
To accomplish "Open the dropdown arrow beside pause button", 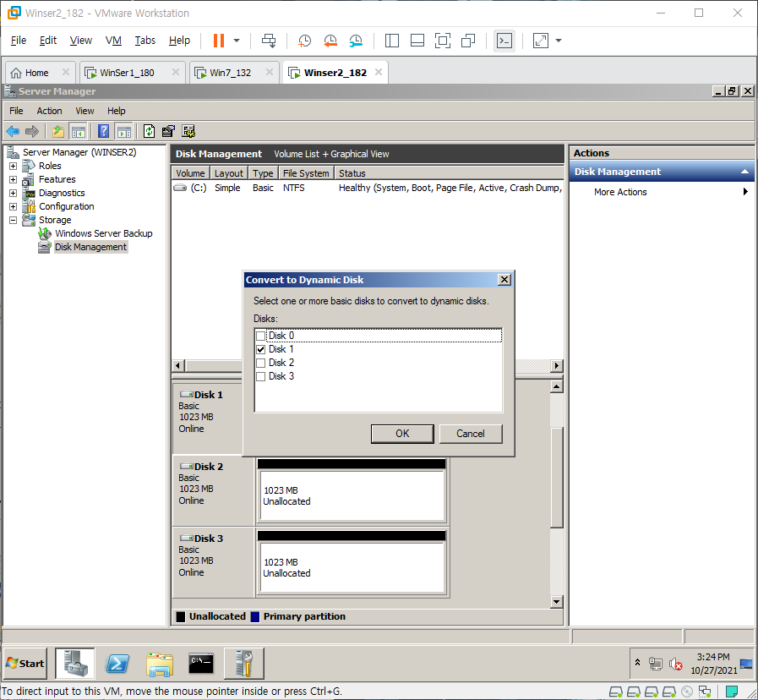I will coord(237,41).
